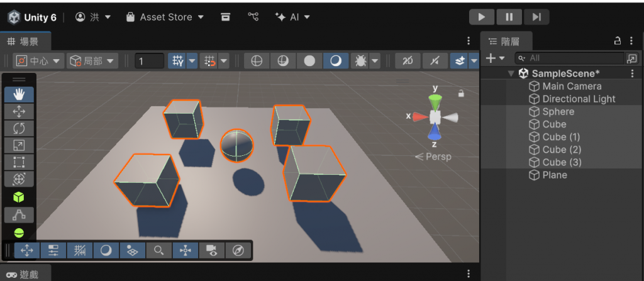Click the green cube collider edit tool
The height and width of the screenshot is (281, 644).
19,197
